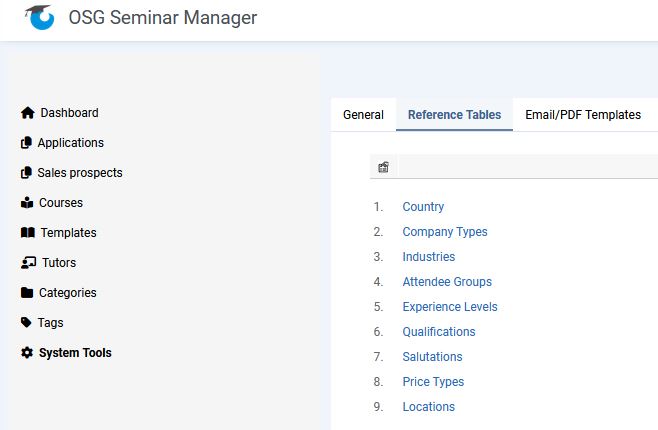View the Experience Levels table
The image size is (658, 430).
[x=449, y=307]
